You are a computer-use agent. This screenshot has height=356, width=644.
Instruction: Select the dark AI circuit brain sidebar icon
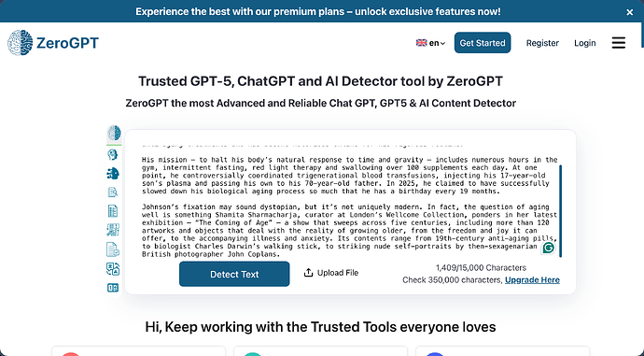click(113, 174)
